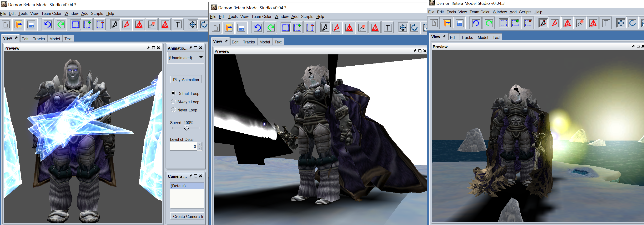Decrease Level of Detail with down arrow
This screenshot has width=644, height=225.
pyautogui.click(x=199, y=149)
